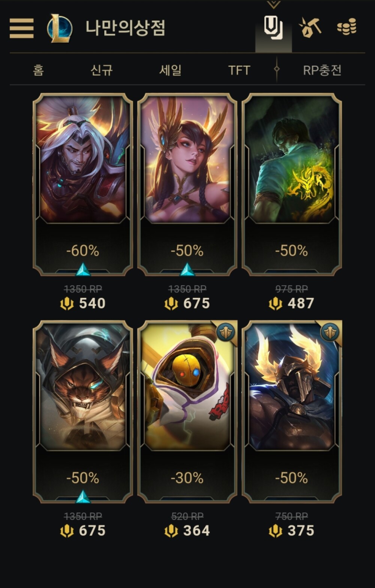This screenshot has width=375, height=588.
Task: Open the hammer crafting icon
Action: coord(310,27)
